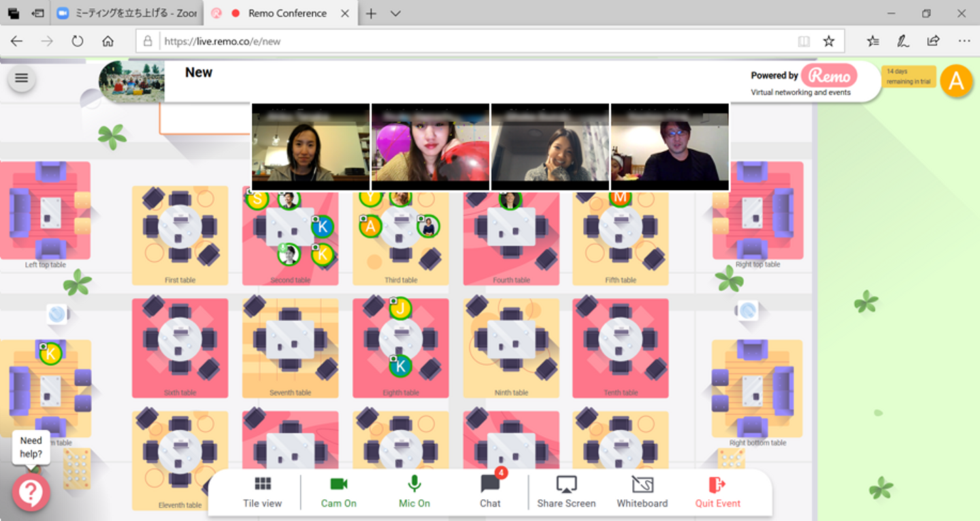
Task: Click the M avatar at Fifth table
Action: 620,198
